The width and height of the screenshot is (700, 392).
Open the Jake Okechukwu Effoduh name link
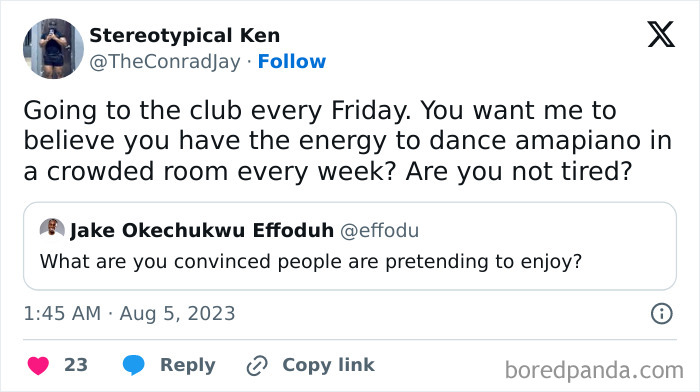click(202, 230)
